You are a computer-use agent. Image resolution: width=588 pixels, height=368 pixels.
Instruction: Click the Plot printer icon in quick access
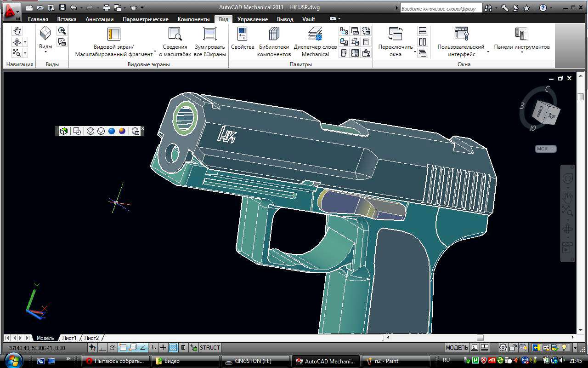[x=107, y=7]
